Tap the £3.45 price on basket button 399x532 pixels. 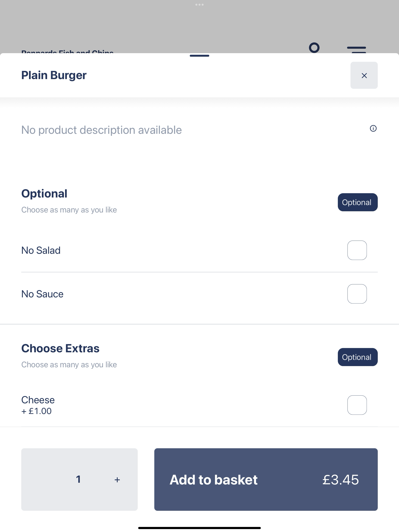341,480
